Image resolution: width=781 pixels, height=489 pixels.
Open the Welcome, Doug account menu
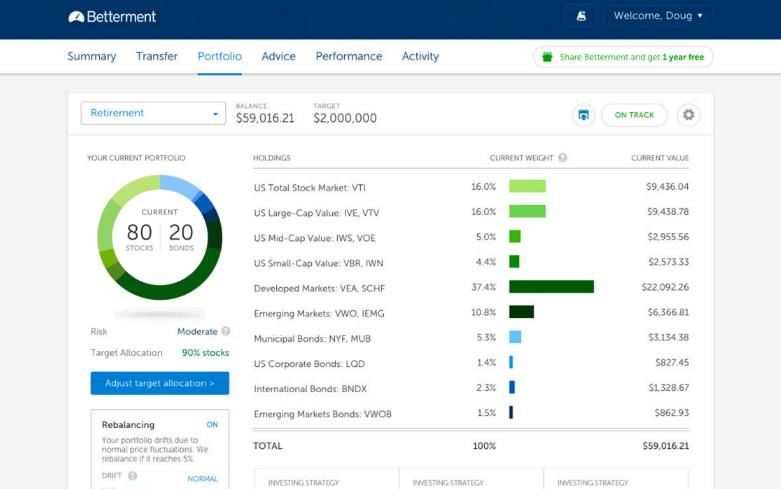point(657,16)
